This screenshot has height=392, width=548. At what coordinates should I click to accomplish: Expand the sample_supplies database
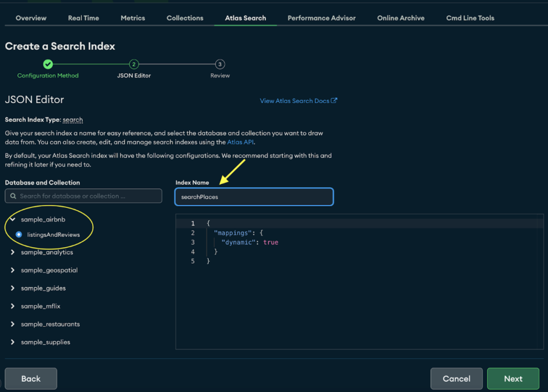coord(12,342)
